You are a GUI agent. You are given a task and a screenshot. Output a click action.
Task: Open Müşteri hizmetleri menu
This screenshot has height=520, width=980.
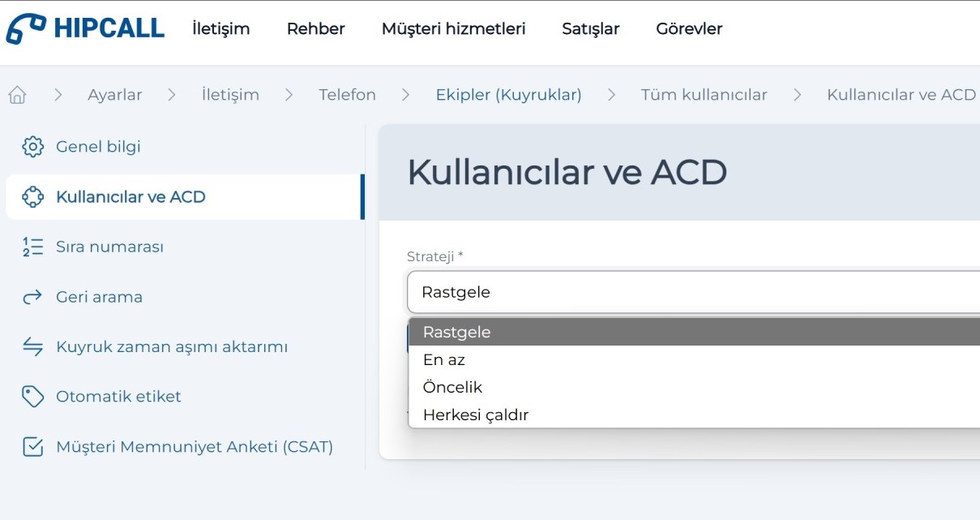[453, 29]
